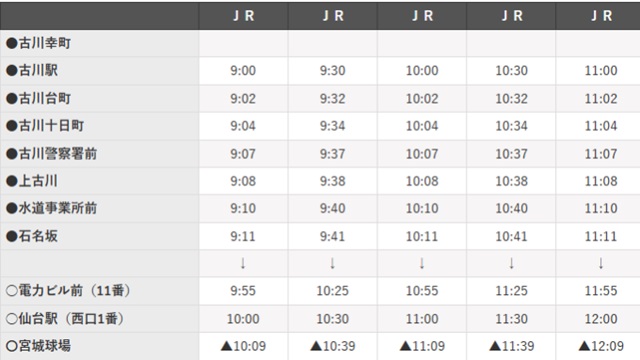Select the ▲12:09 time at 宮城球場
Image resolution: width=640 pixels, height=360 pixels.
point(601,346)
